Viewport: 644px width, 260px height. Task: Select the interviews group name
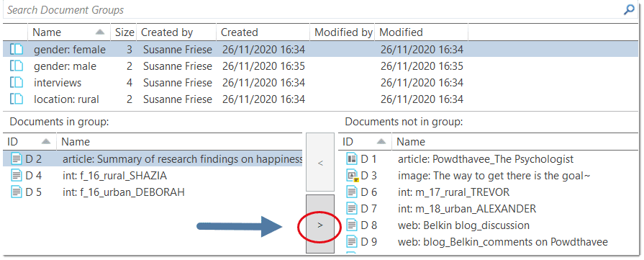tap(58, 83)
